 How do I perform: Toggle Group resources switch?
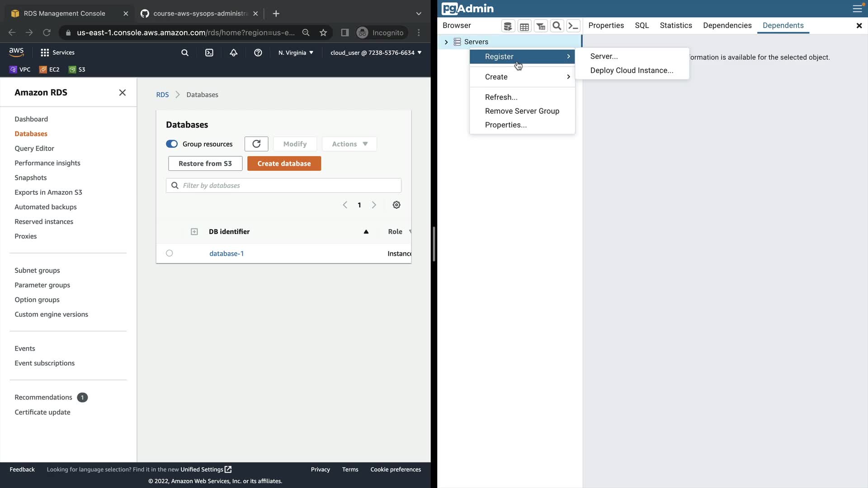click(x=172, y=144)
